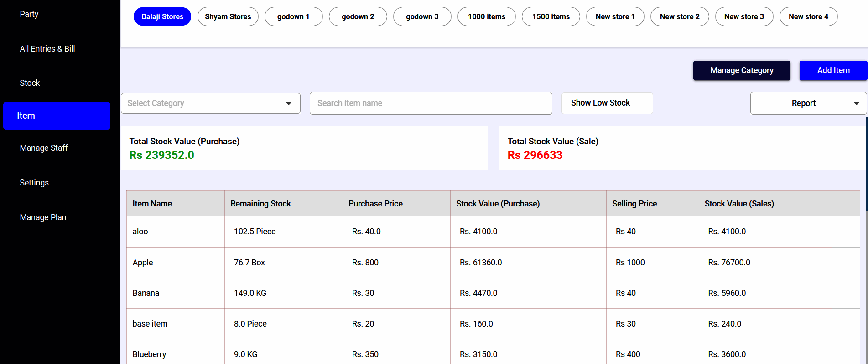Open the New store 4 tab
Viewport: 868px width, 364px height.
click(x=808, y=16)
